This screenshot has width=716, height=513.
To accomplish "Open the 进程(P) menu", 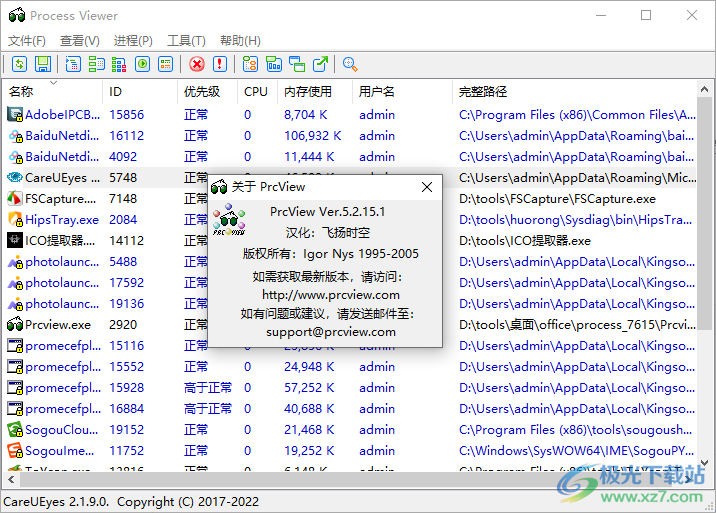I will tap(133, 41).
